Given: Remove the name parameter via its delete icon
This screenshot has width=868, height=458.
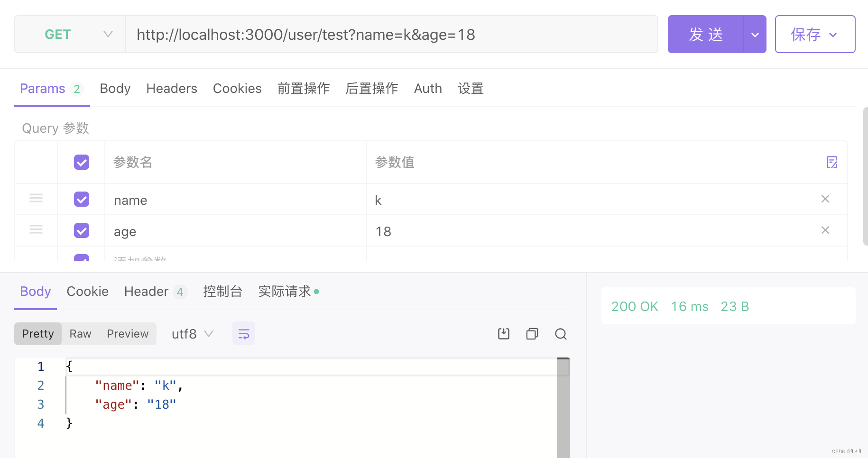Looking at the screenshot, I should pyautogui.click(x=825, y=199).
